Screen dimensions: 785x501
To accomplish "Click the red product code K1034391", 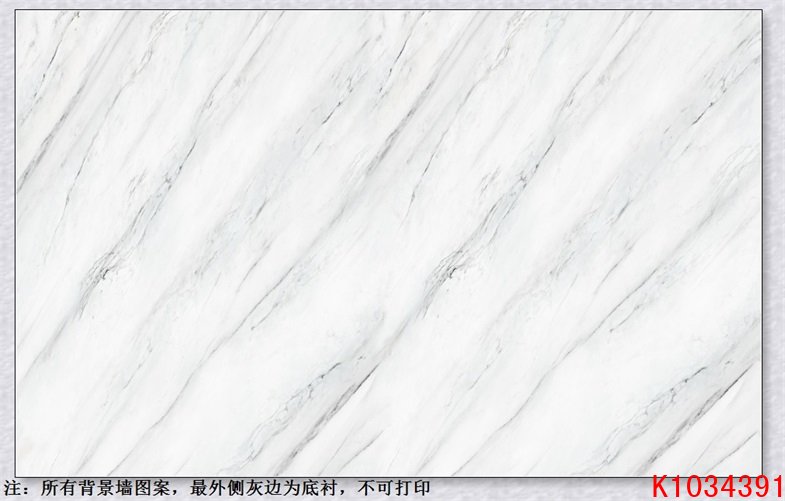I will tap(717, 488).
